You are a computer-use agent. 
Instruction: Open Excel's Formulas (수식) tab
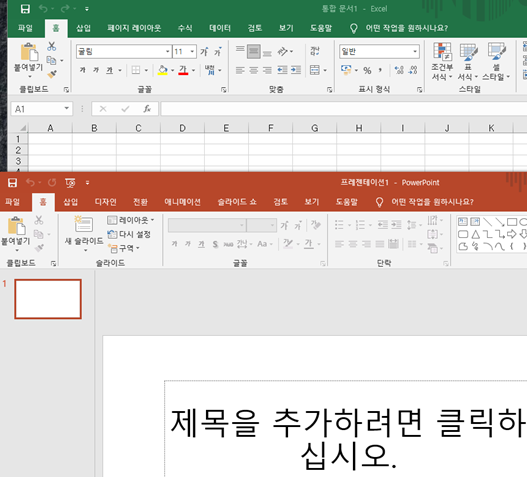click(x=185, y=28)
